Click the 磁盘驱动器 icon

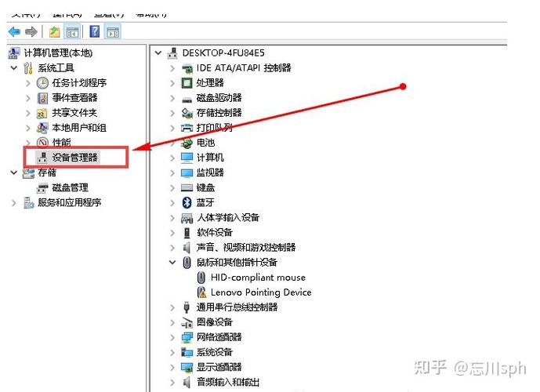(x=187, y=100)
